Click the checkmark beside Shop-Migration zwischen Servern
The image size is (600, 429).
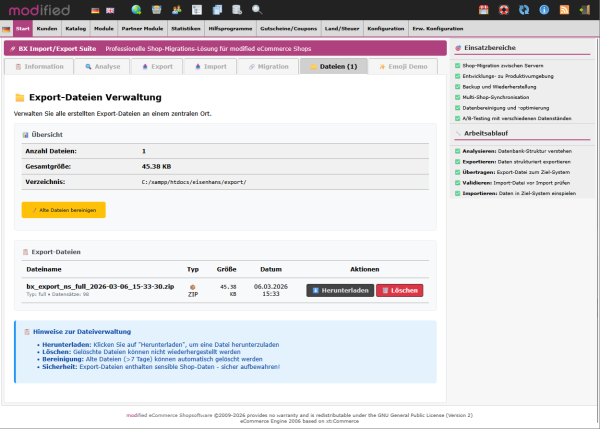(457, 65)
